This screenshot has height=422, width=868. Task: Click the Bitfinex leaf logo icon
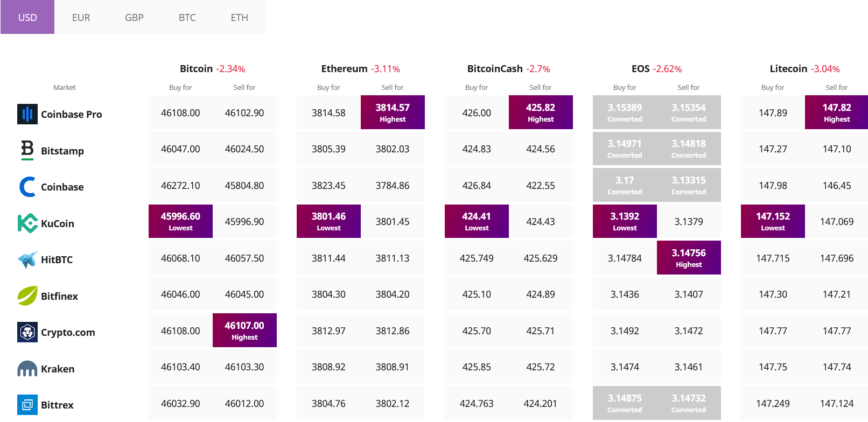(27, 296)
